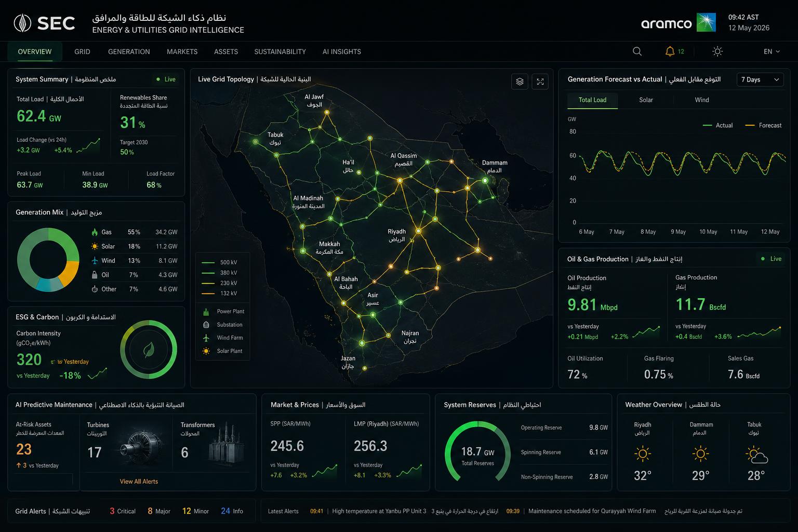Image resolution: width=798 pixels, height=532 pixels.
Task: Open the 7 Days range dropdown
Action: tap(761, 79)
